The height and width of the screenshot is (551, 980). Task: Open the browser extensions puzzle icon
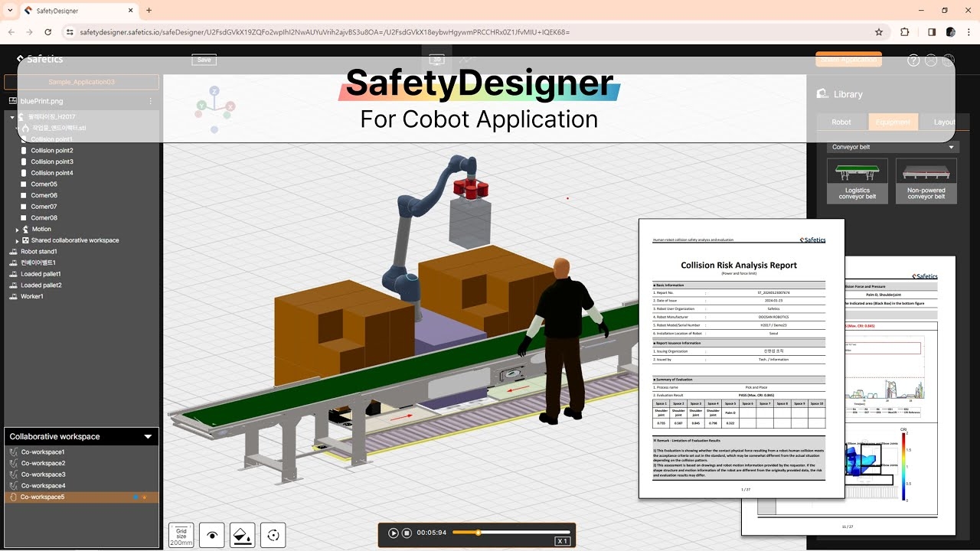click(905, 32)
